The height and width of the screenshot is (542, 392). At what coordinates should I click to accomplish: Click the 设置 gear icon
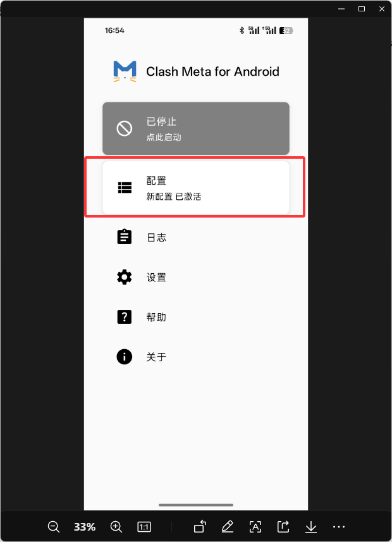pyautogui.click(x=125, y=277)
